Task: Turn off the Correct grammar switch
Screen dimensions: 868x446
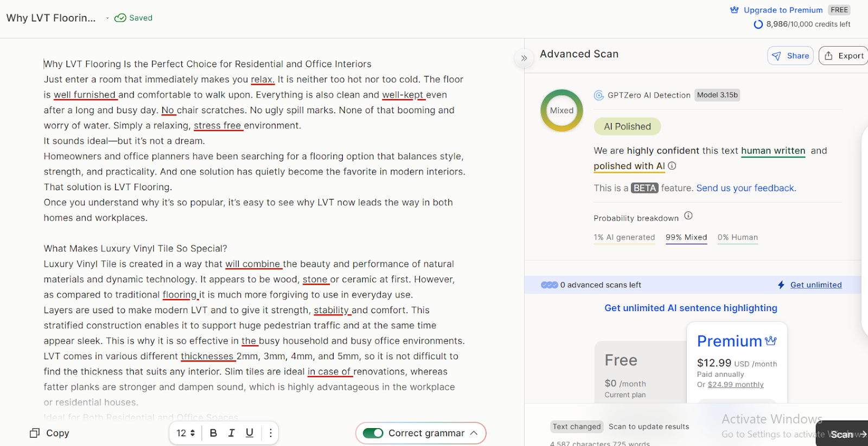Action: [x=373, y=433]
